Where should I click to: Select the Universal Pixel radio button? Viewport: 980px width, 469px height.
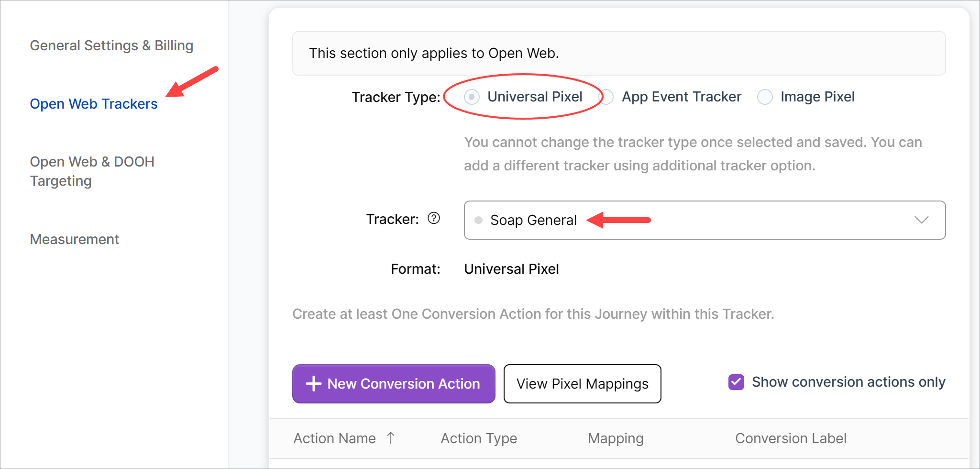(x=472, y=97)
